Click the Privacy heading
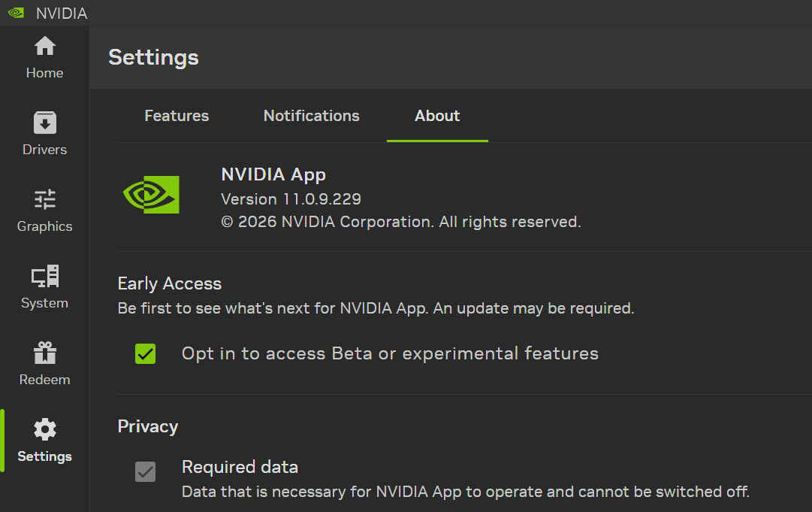 [x=147, y=426]
